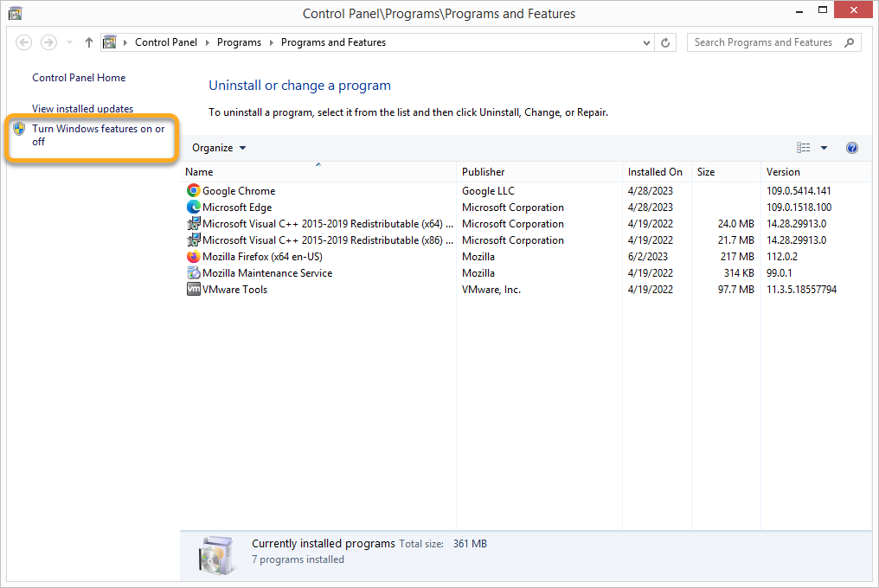Viewport: 879px width, 588px height.
Task: Open View installed updates link
Action: point(82,109)
